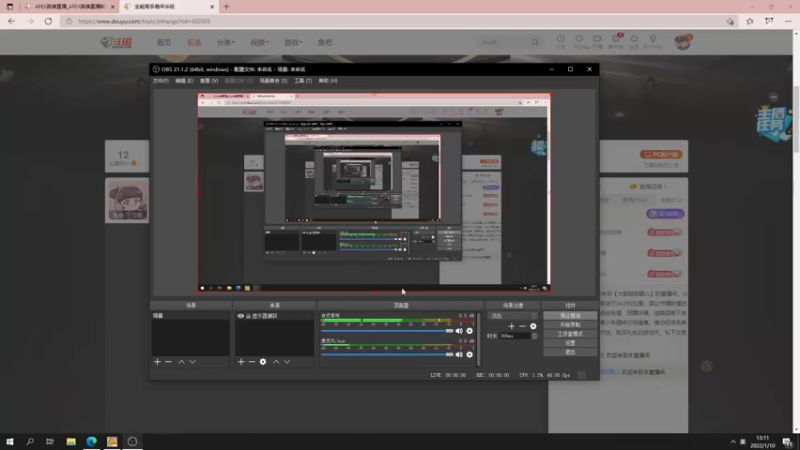
Task: Switch to the first APEX browser tab
Action: coord(68,7)
